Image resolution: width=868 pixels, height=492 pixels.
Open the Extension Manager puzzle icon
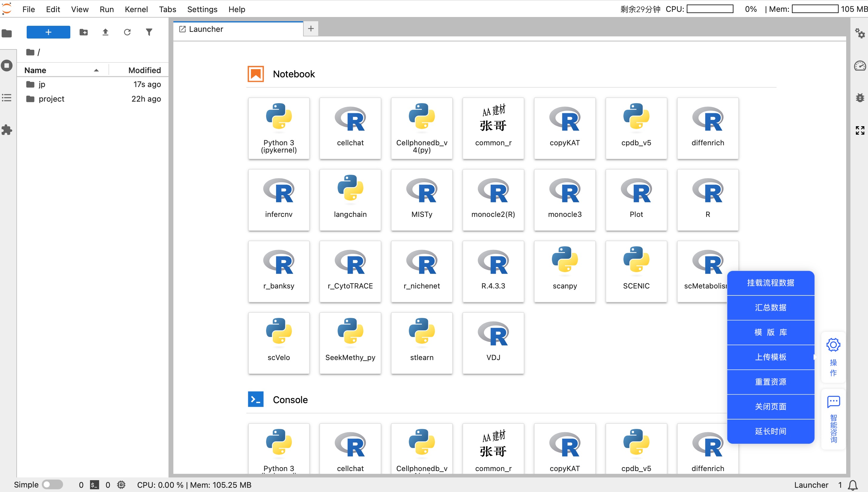click(7, 130)
